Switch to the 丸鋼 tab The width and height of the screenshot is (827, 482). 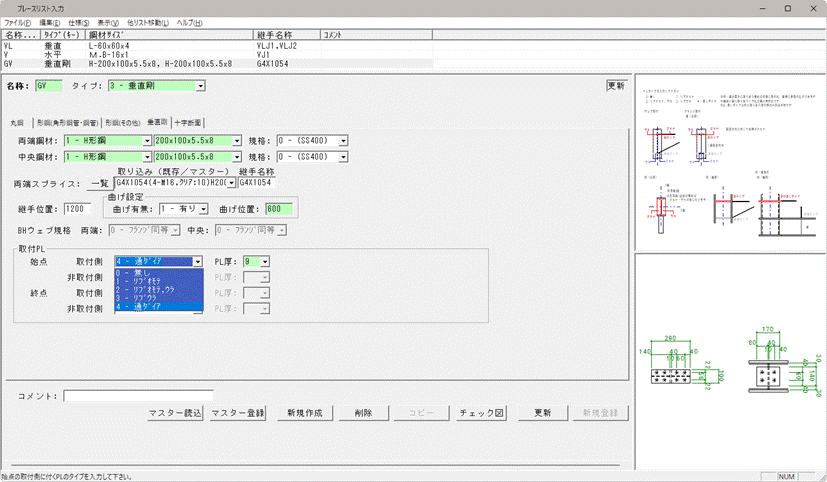pos(16,122)
